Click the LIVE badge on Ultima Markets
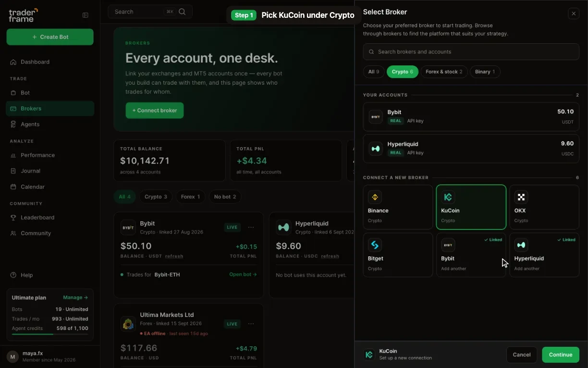The width and height of the screenshot is (588, 368). (233, 324)
